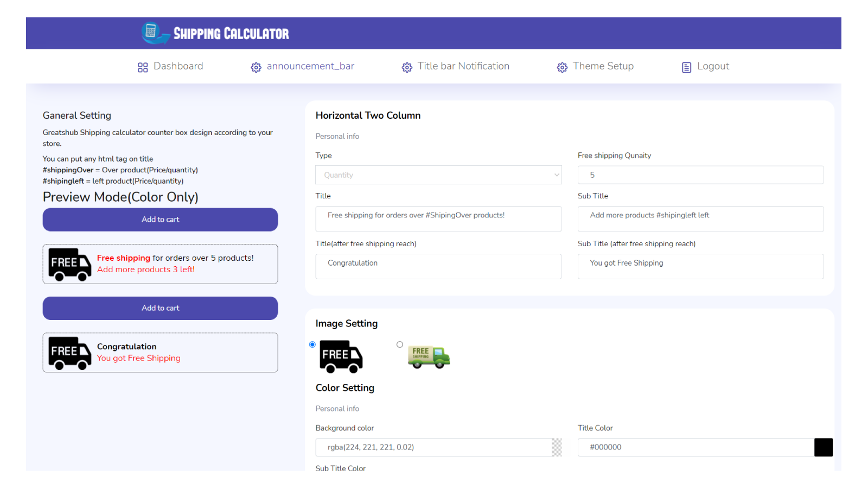Click the Logout document icon

686,67
